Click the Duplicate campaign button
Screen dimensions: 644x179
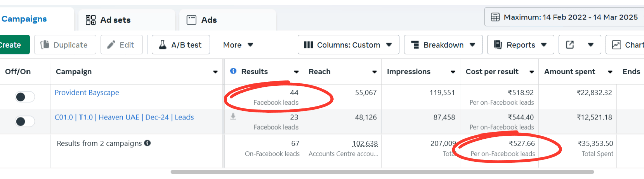coord(65,45)
